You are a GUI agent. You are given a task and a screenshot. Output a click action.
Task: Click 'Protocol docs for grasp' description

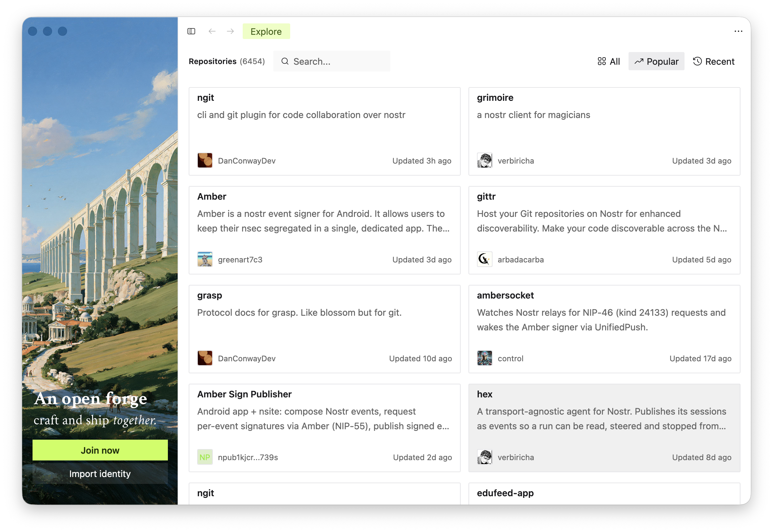299,313
